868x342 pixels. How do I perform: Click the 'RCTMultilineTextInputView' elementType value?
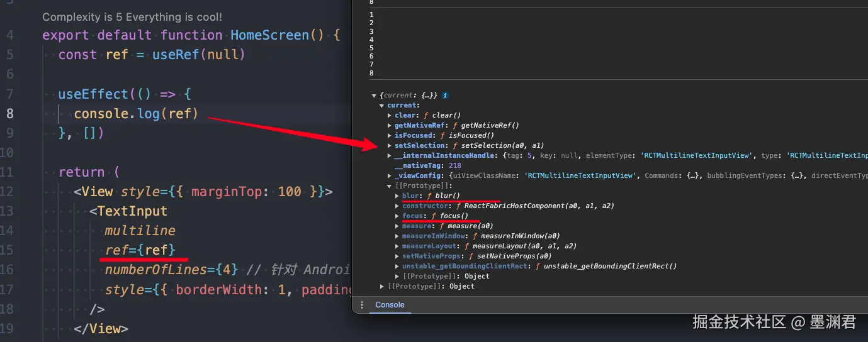[x=696, y=156]
